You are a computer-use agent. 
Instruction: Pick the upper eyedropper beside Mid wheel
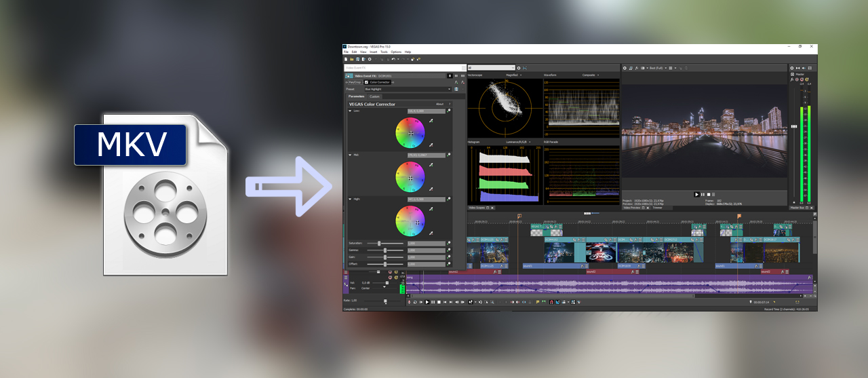coord(430,165)
